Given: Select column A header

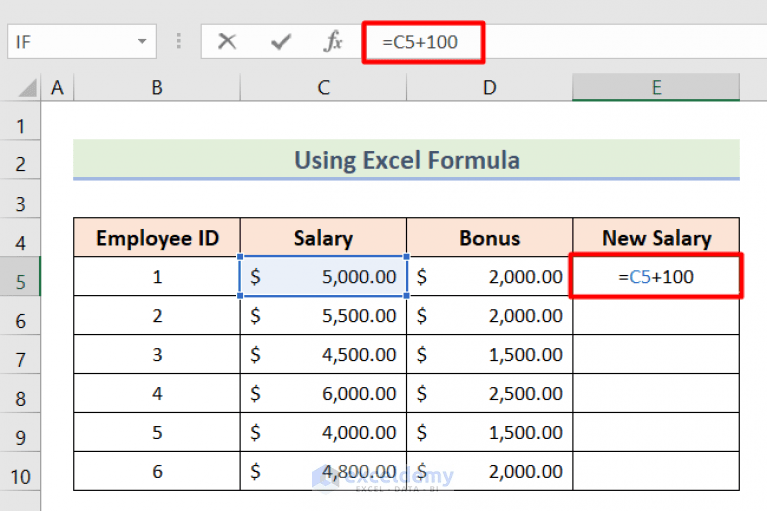Looking at the screenshot, I should pyautogui.click(x=57, y=88).
